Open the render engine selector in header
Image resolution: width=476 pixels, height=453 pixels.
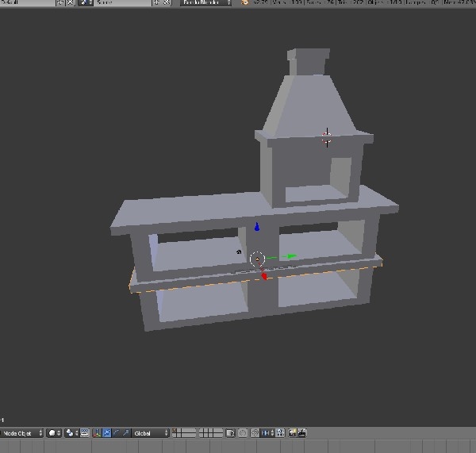pyautogui.click(x=205, y=3)
